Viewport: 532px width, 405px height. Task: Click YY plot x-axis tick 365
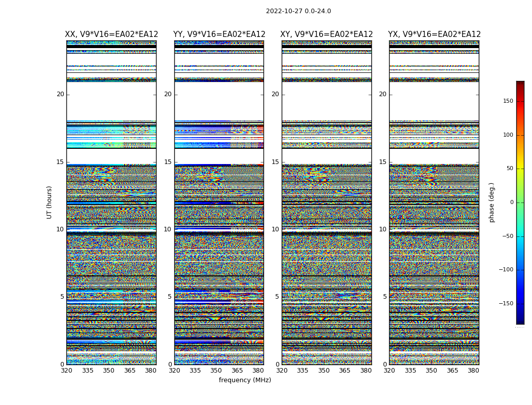tap(237, 371)
